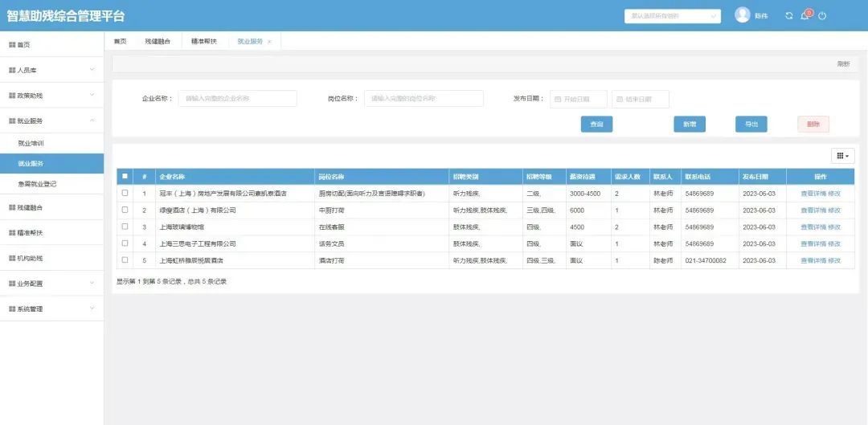Screen dimensions: 868x425
Task: Click the 企业名称 input field
Action: (x=237, y=99)
